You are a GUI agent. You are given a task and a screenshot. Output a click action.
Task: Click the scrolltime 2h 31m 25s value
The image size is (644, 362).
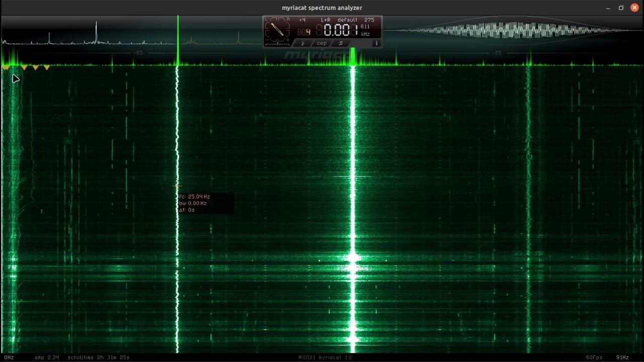(x=99, y=357)
